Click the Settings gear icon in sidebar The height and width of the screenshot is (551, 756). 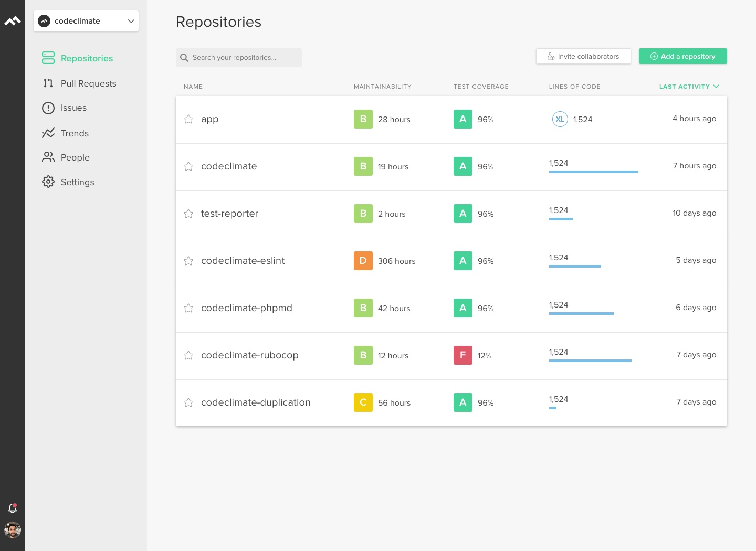(48, 182)
